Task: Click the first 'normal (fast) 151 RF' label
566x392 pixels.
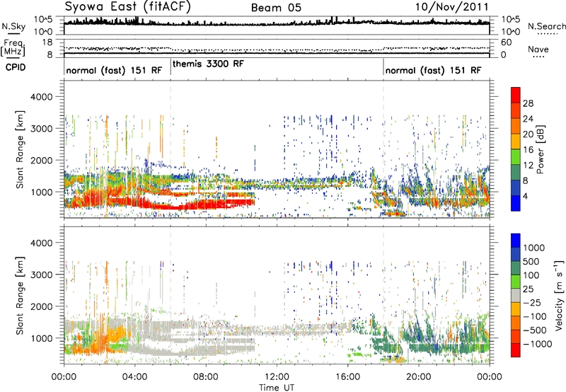Action: 114,70
